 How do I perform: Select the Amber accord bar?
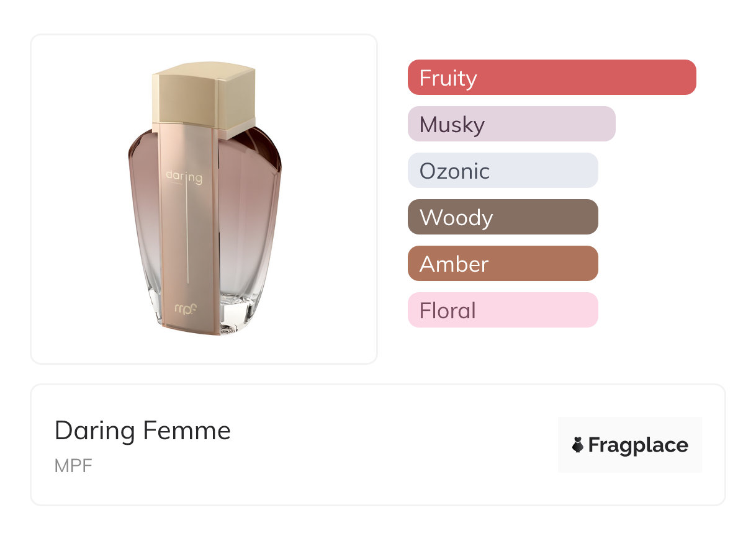click(x=503, y=264)
